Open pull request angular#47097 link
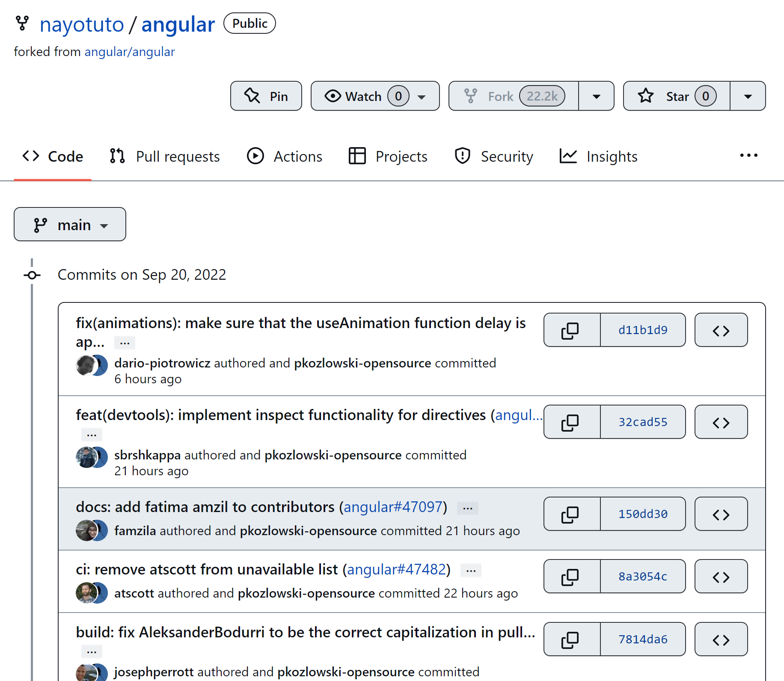 393,507
